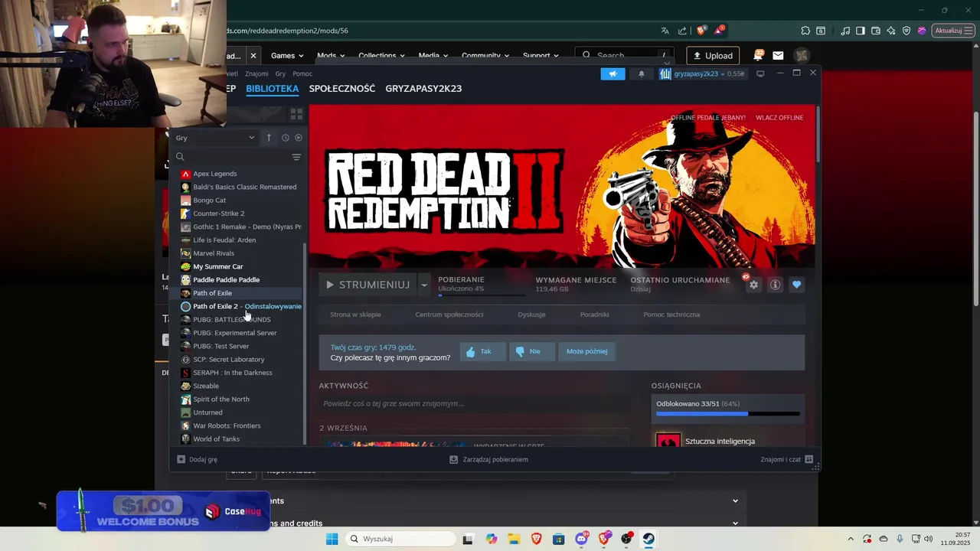980x551 pixels.
Task: Open the SPOŁECZNOŚĆ tab in Steam
Action: click(x=342, y=89)
